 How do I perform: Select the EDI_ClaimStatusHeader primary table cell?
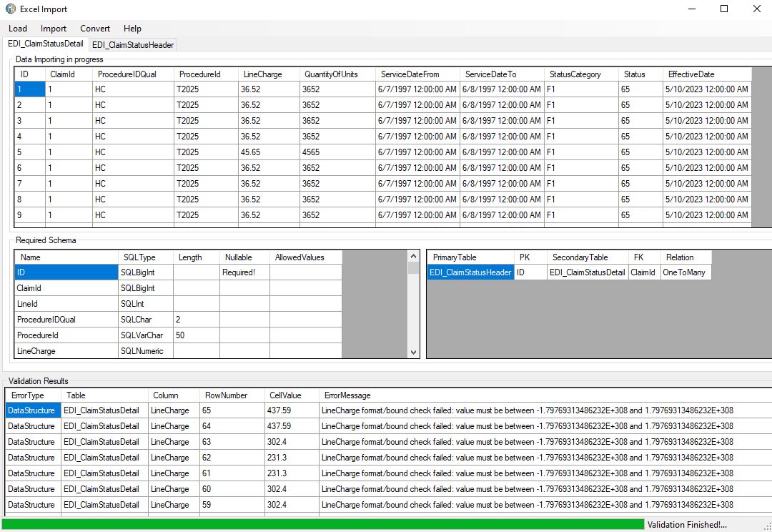pyautogui.click(x=470, y=272)
